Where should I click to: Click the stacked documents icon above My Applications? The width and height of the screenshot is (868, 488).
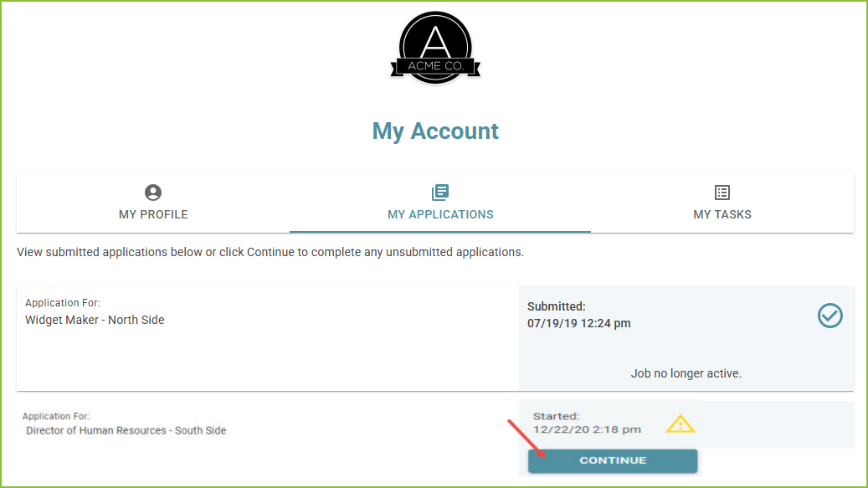tap(440, 193)
